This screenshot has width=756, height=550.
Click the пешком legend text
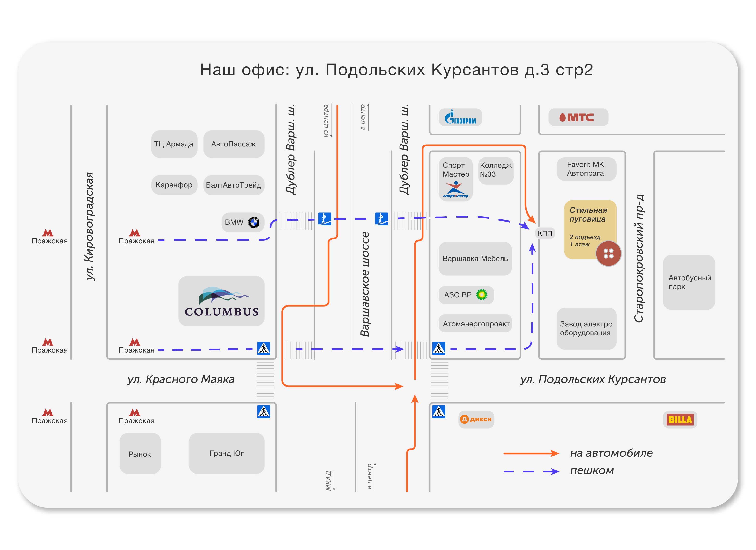pyautogui.click(x=592, y=471)
